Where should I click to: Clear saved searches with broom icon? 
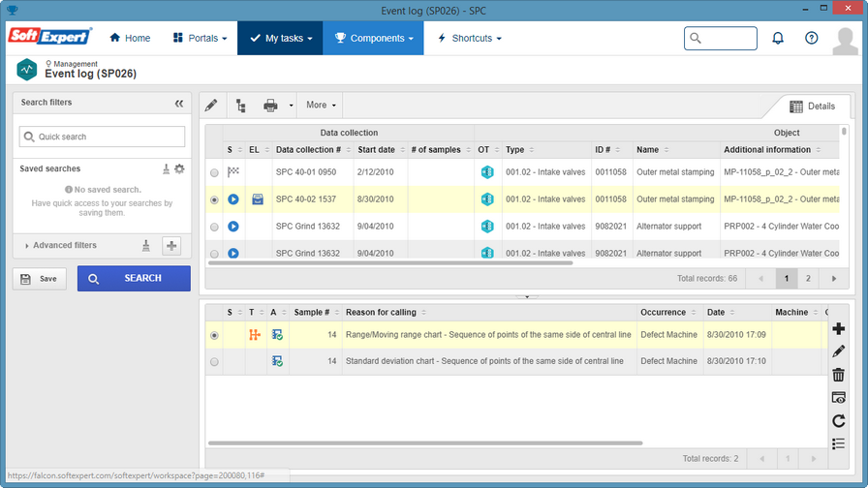coord(166,168)
